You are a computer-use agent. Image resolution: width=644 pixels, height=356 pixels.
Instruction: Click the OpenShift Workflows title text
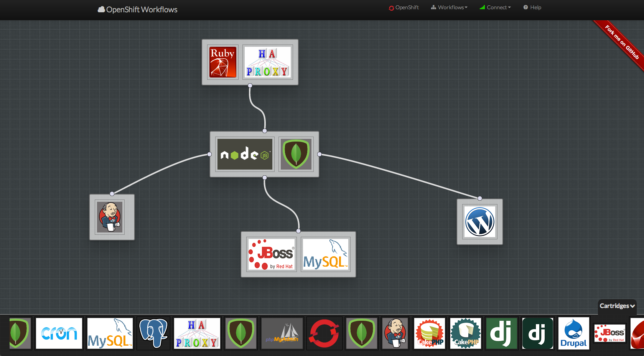[x=142, y=10]
